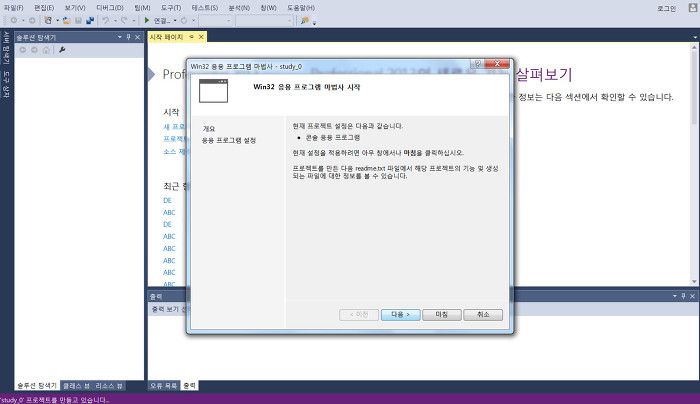Open the 도구(T) menu
Screen dimensions: 700x404
(171, 8)
